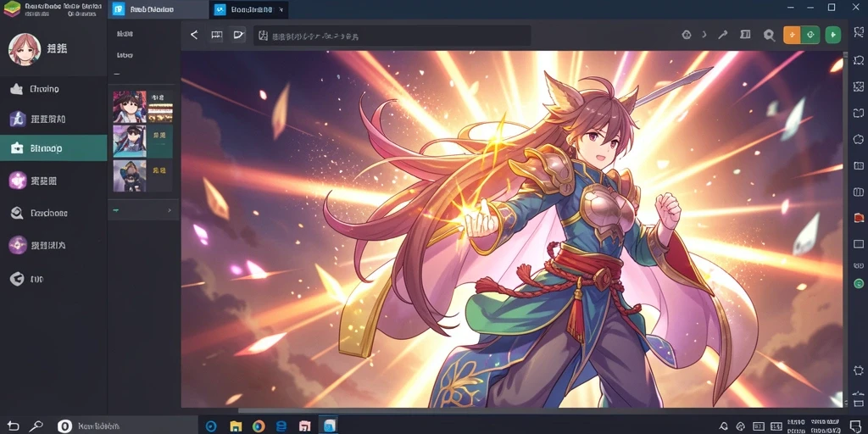Image resolution: width=868 pixels, height=434 pixels.
Task: Open the user profile avatar in the sidebar
Action: click(x=25, y=49)
